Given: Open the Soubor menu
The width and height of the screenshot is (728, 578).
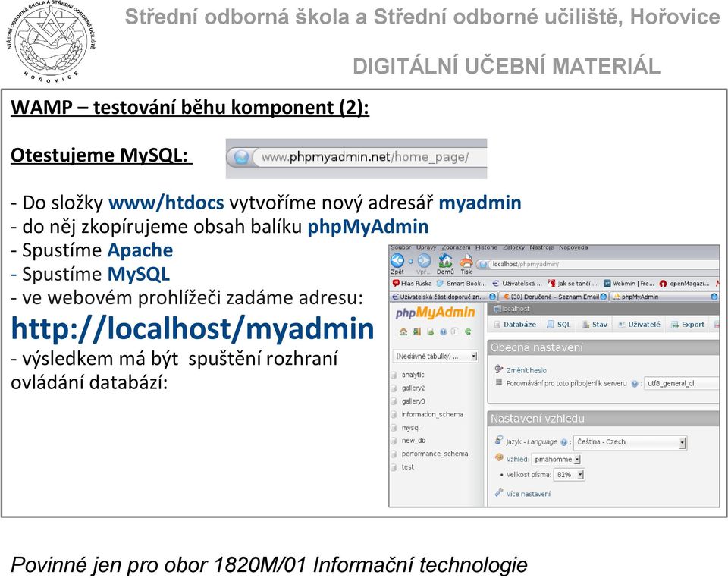Looking at the screenshot, I should tap(400, 247).
